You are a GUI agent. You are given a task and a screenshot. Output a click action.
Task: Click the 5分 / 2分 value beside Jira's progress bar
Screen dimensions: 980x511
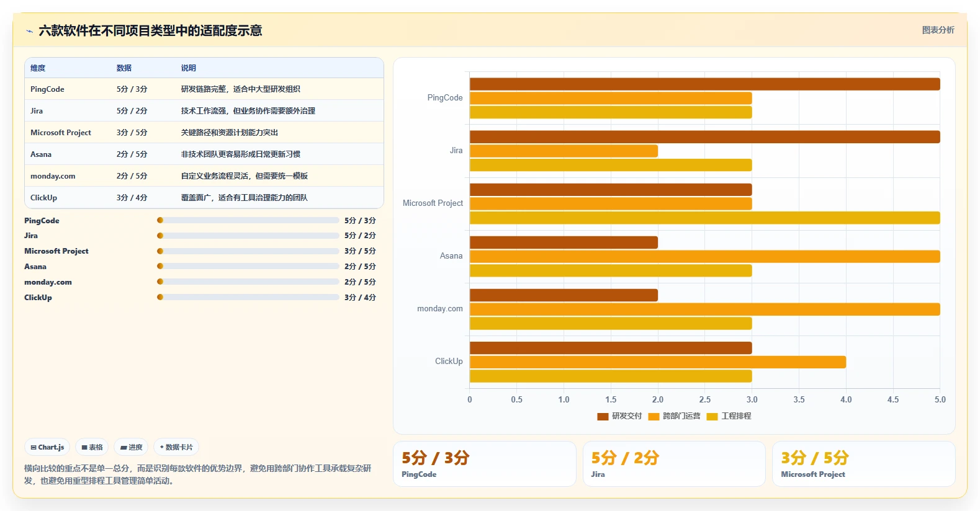[x=360, y=236]
